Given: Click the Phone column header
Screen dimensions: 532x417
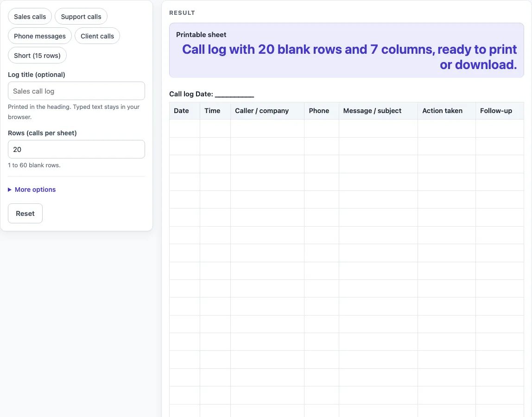Looking at the screenshot, I should pos(321,111).
